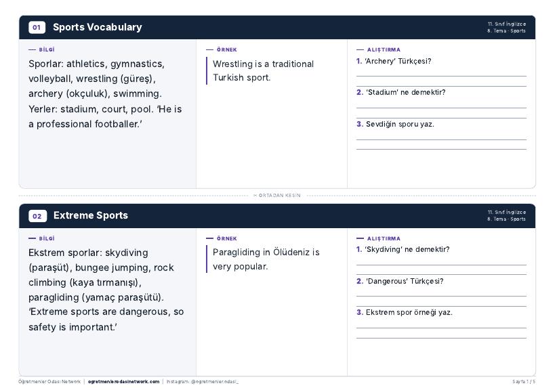Screen dimensions: 555x392
Task: Click the 02 number badge
Action: (37, 216)
